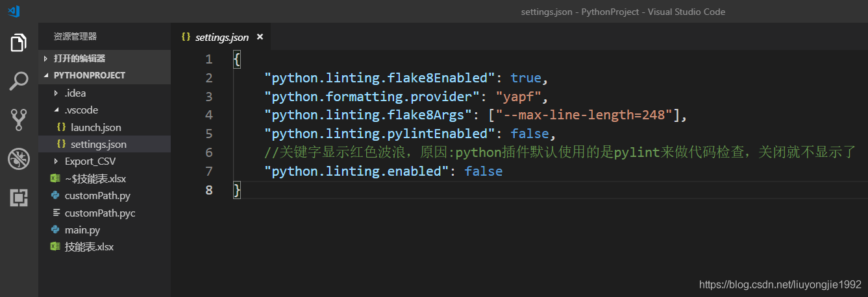Screen dimensions: 868x297
Task: Click the Excel icon beside 技能表.xlsx
Action: (55, 247)
